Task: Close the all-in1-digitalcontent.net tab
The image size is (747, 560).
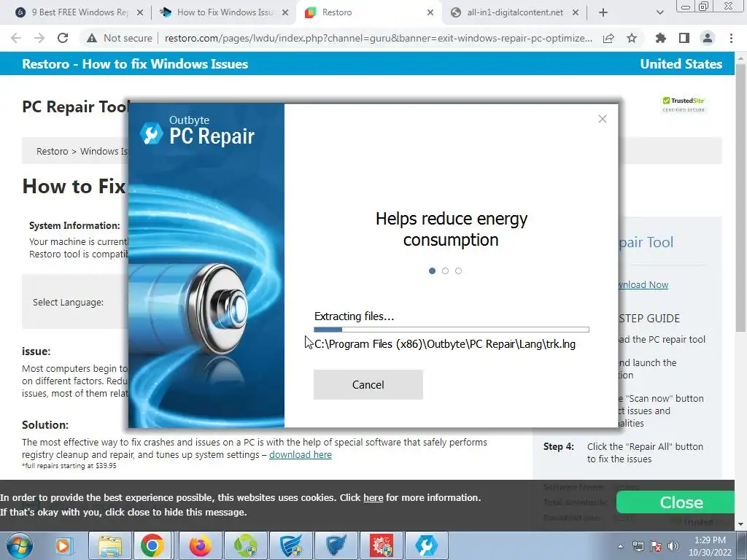Action: [x=576, y=12]
